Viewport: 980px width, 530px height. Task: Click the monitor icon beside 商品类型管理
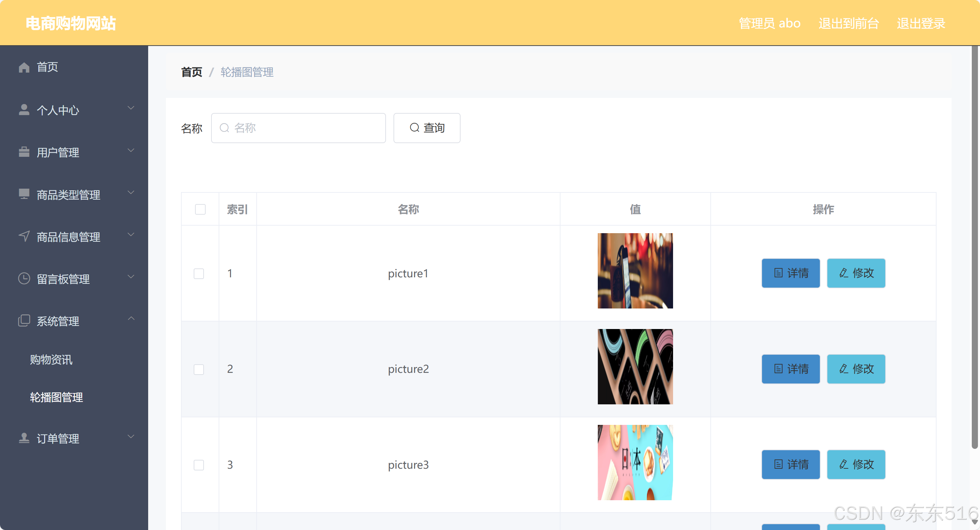[x=24, y=194]
